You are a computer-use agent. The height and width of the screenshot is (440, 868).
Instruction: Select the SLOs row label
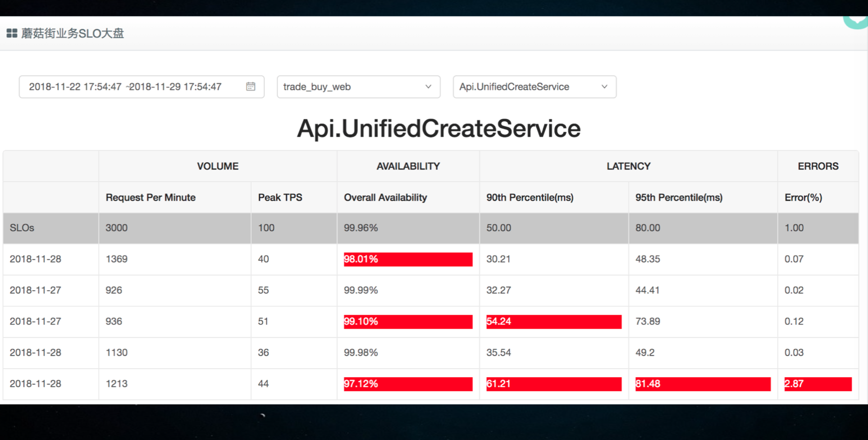point(22,228)
